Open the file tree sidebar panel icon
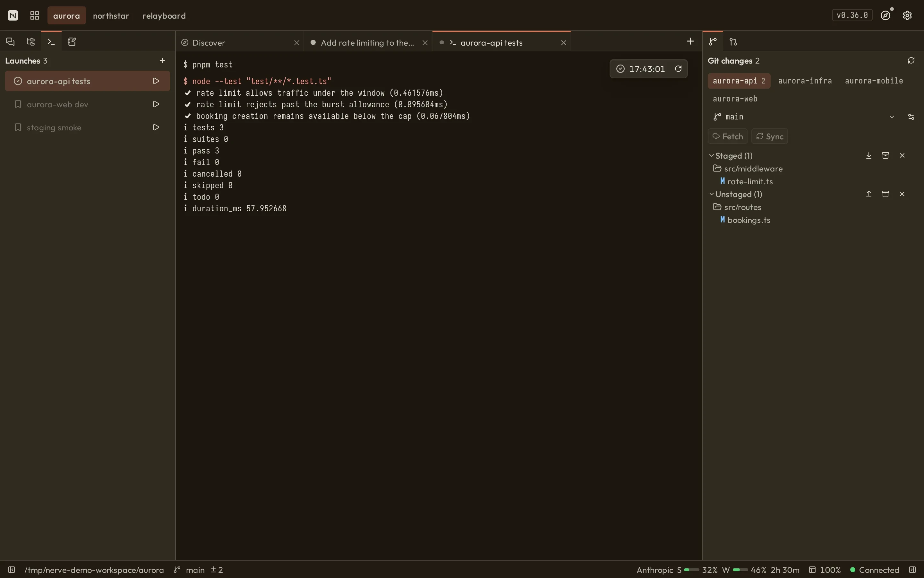The width and height of the screenshot is (924, 578). point(30,42)
